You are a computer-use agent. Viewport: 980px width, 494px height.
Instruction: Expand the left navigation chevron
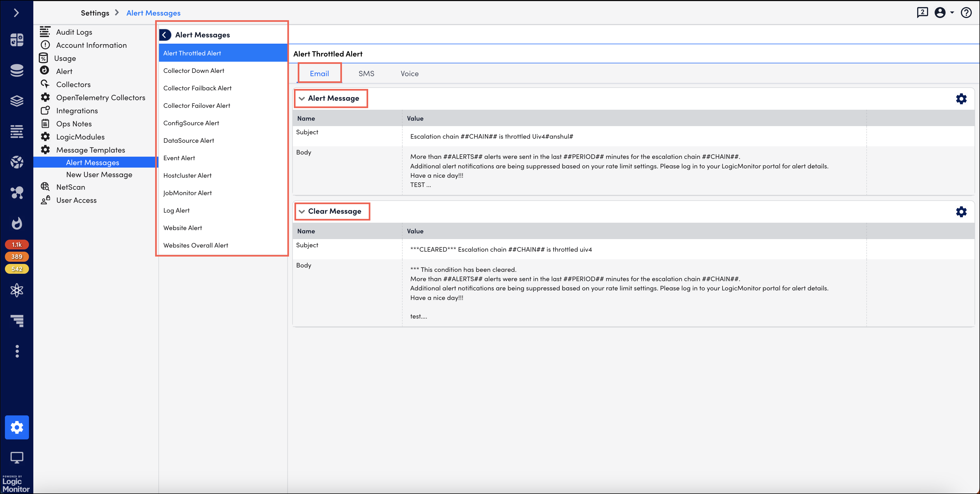[x=16, y=13]
